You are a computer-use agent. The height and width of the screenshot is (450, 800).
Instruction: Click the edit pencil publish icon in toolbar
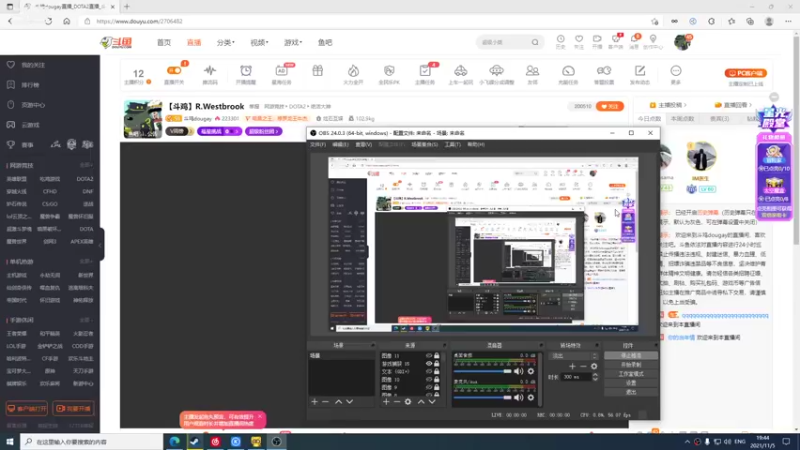pyautogui.click(x=640, y=70)
